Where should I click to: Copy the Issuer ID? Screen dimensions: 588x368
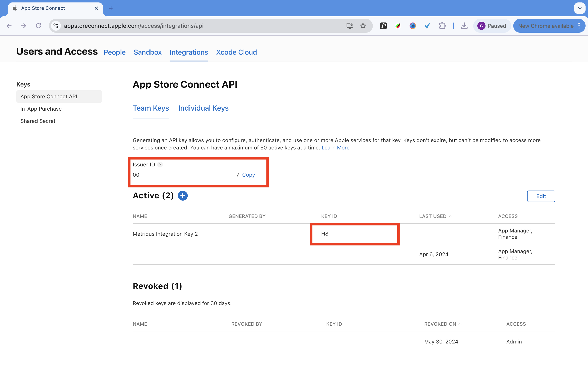click(248, 175)
